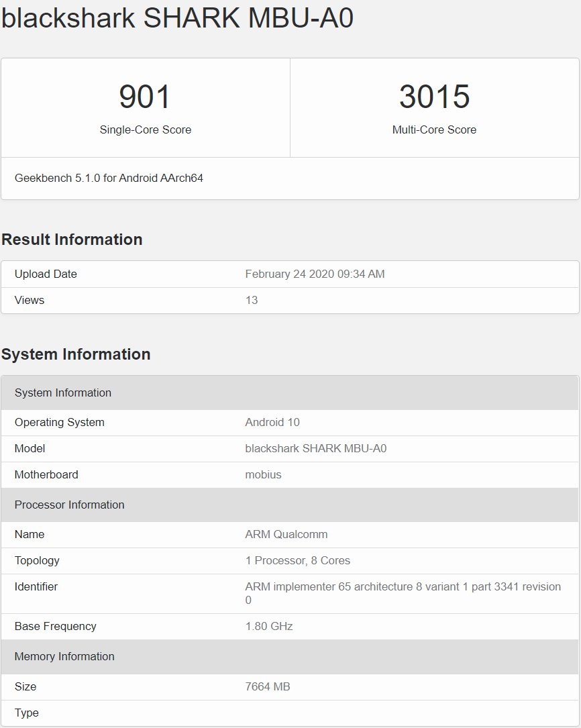The height and width of the screenshot is (728, 581).
Task: Select the Android 10 value
Action: tap(272, 423)
